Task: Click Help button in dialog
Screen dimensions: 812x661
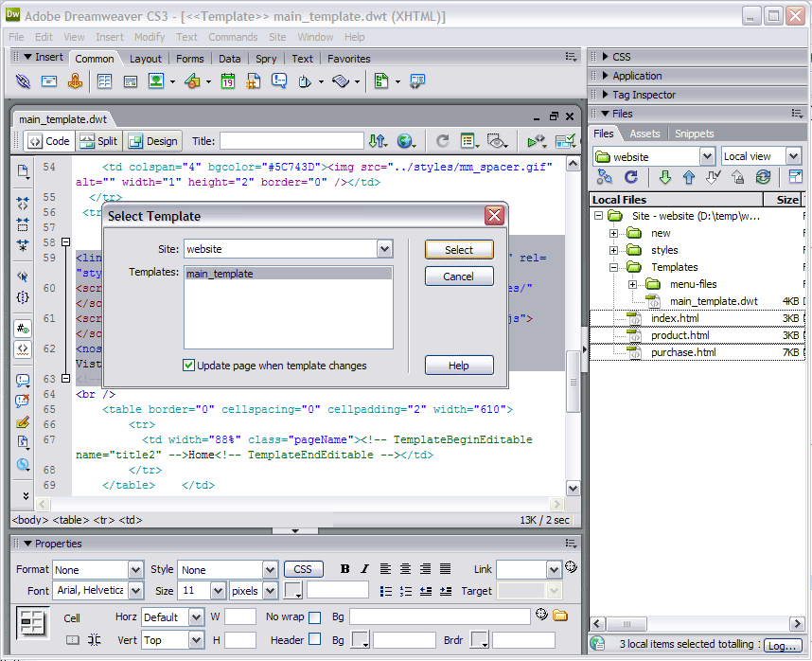Action: point(459,366)
